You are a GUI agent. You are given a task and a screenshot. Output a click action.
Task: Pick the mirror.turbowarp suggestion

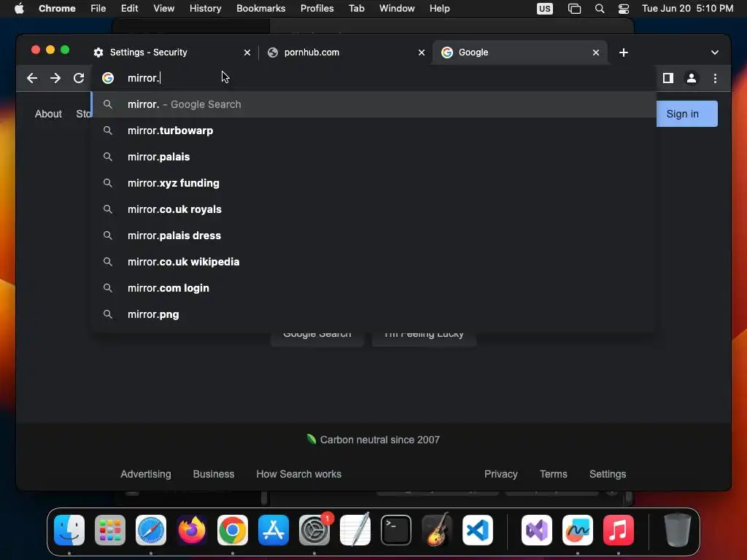373,131
